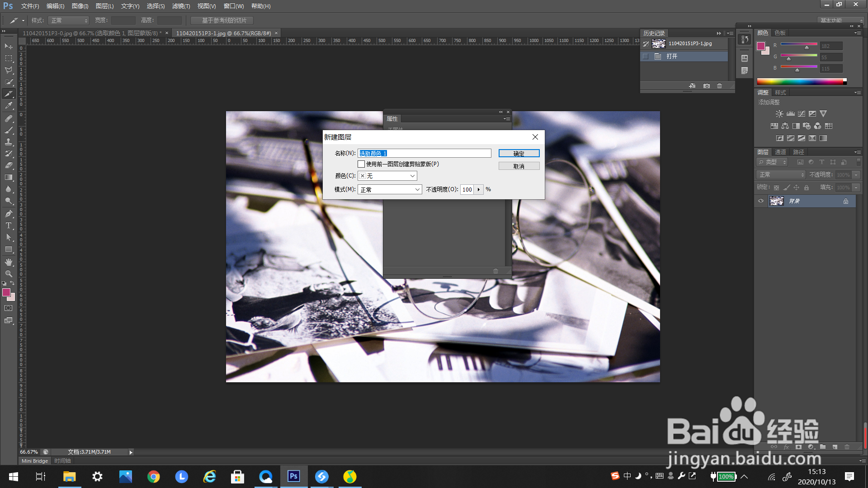
Task: Select the Rectangular Marquee tool
Action: 9,58
